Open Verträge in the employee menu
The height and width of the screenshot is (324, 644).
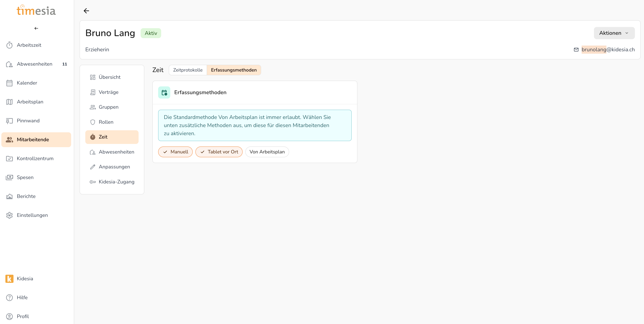(x=109, y=92)
